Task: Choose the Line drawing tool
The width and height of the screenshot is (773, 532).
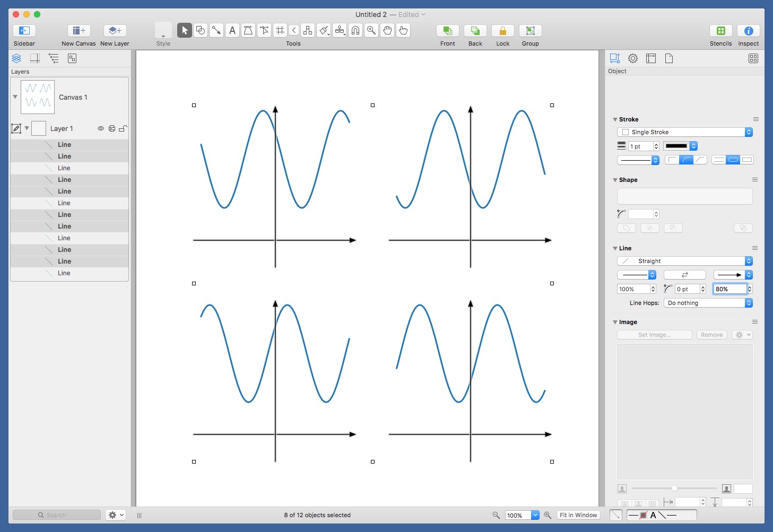Action: 216,31
